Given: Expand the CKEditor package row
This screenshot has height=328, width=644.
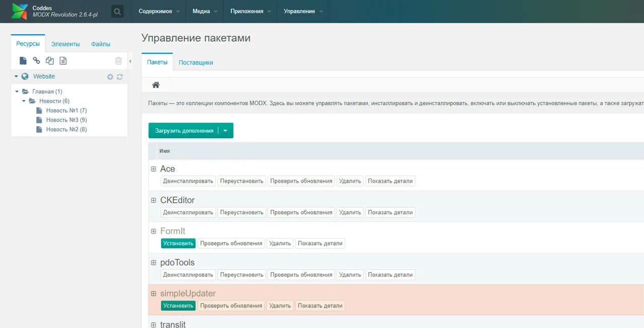Looking at the screenshot, I should coord(153,200).
